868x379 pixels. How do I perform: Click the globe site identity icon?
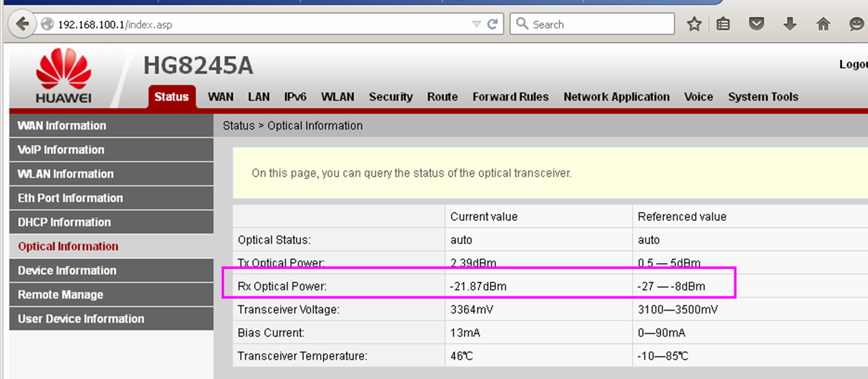[x=47, y=24]
